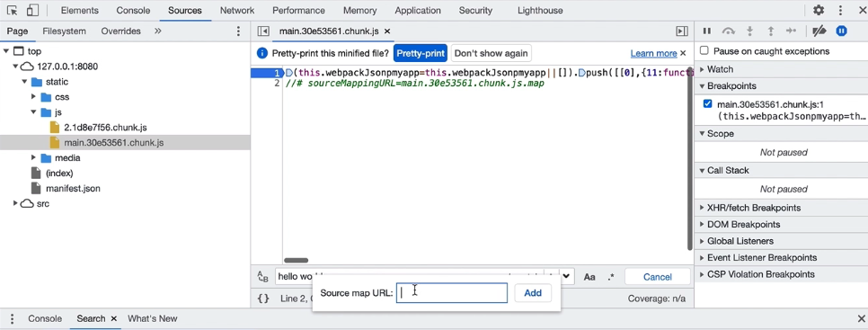Open the Learn more link

654,54
